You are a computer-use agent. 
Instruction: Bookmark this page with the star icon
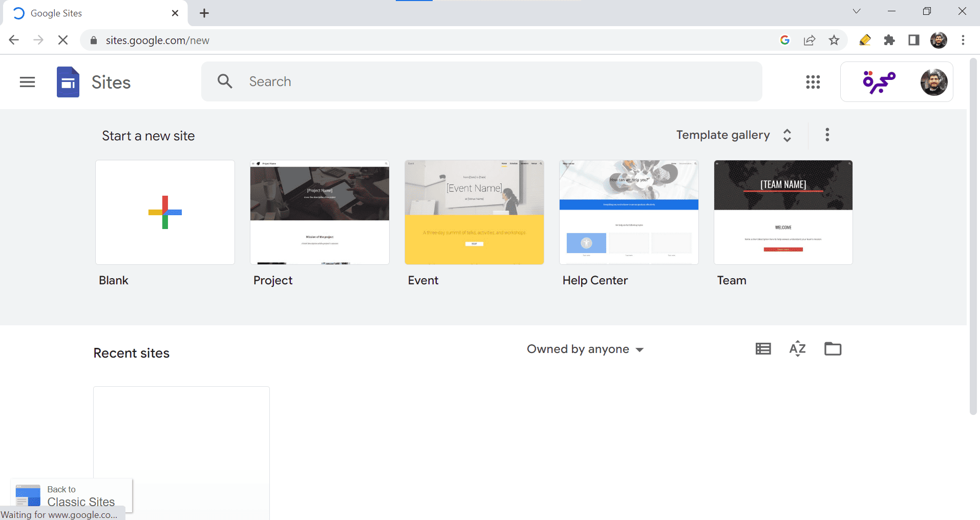tap(834, 40)
